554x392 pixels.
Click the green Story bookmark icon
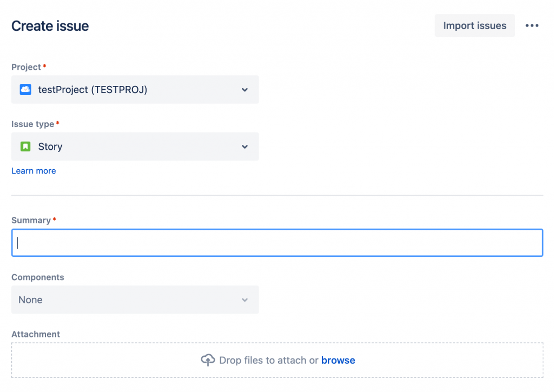(x=25, y=147)
